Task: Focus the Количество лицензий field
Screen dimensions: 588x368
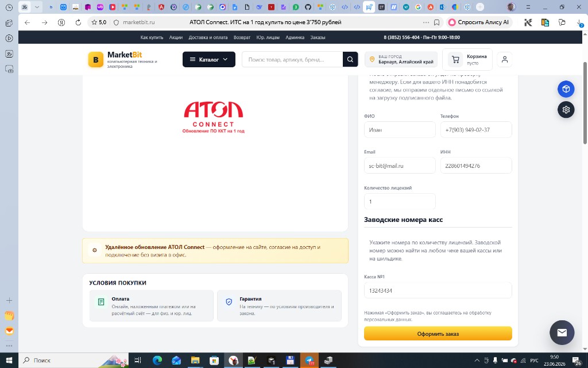Action: (x=400, y=202)
